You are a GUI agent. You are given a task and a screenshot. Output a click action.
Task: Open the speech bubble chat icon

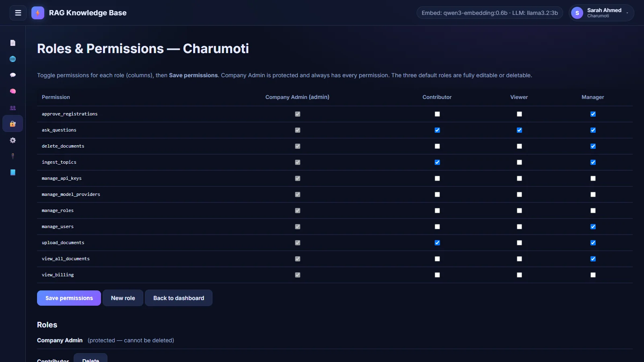coord(13,75)
